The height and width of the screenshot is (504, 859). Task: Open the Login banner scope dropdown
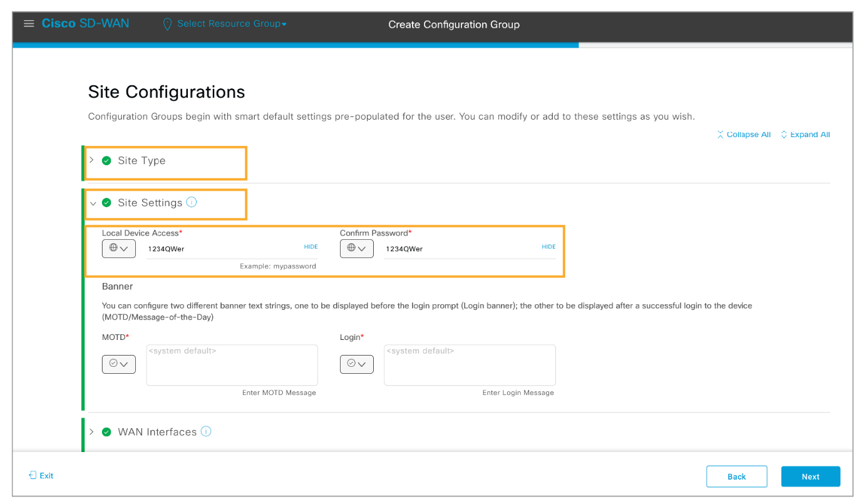pyautogui.click(x=356, y=364)
